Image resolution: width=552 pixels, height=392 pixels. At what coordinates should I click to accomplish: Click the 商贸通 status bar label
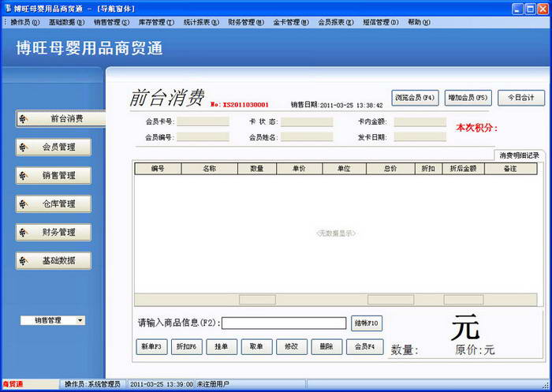pyautogui.click(x=13, y=384)
